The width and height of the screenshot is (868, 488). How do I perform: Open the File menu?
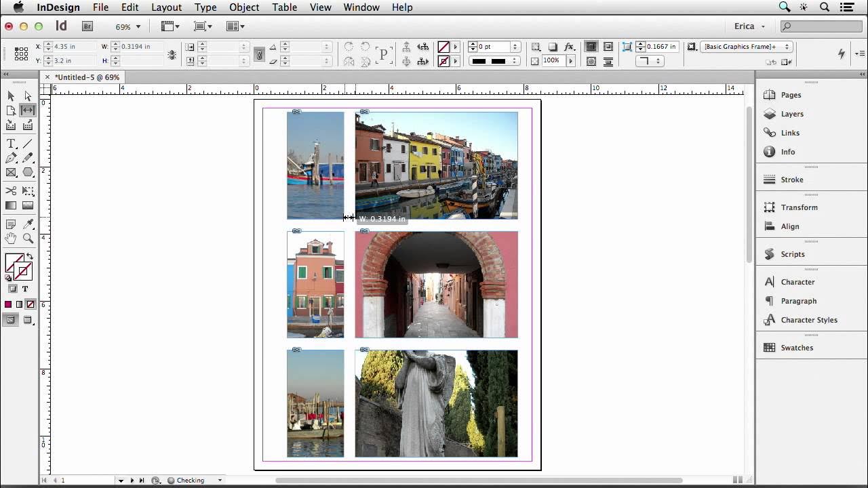100,7
